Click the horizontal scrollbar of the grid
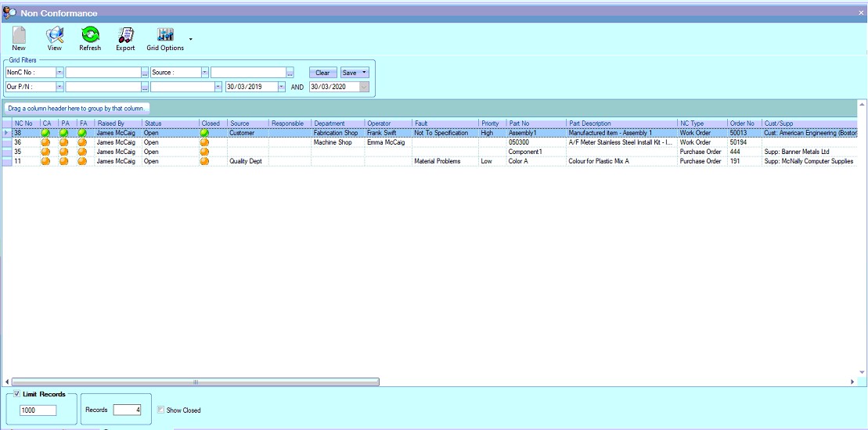Image resolution: width=868 pixels, height=430 pixels. [x=194, y=382]
